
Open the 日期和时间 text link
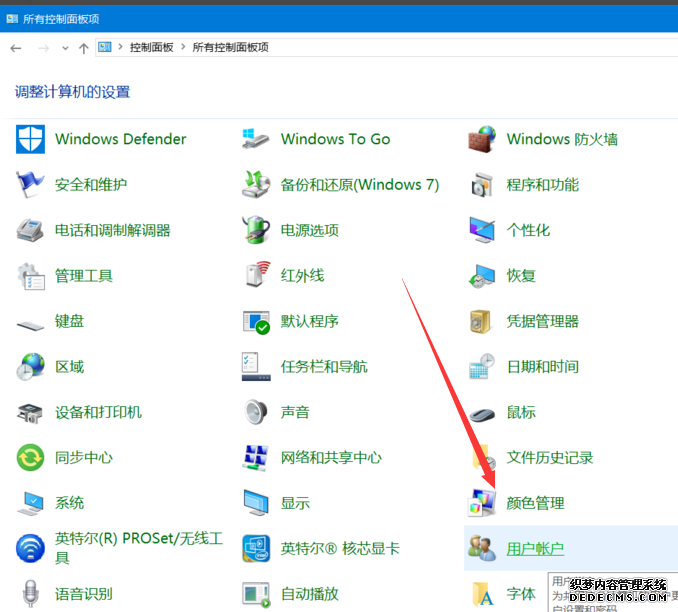point(543,367)
